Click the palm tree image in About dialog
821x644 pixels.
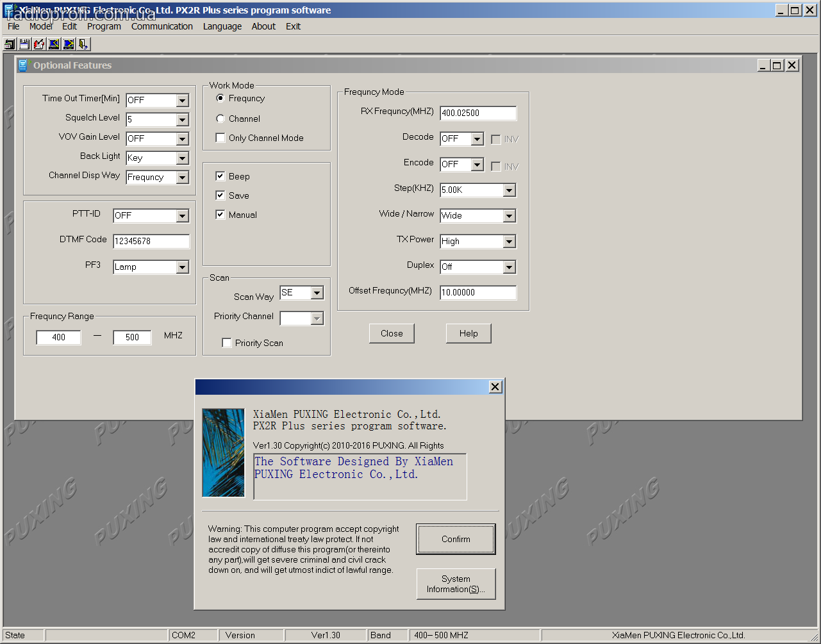223,453
